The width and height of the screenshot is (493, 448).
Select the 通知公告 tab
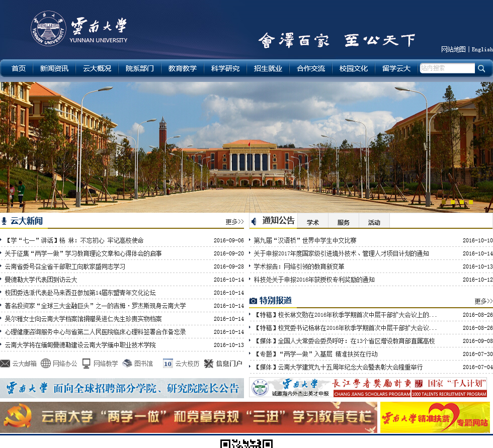(278, 221)
